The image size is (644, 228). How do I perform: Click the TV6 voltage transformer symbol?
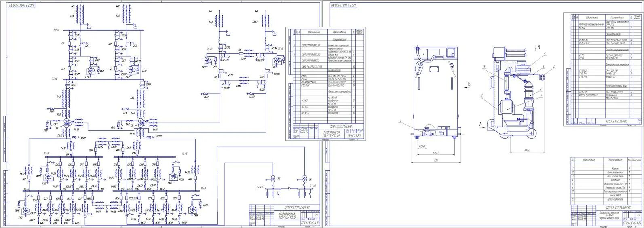[174, 176]
